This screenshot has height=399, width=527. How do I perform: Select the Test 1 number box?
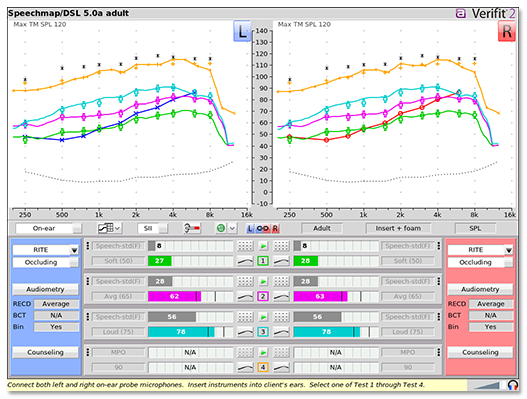point(263,261)
